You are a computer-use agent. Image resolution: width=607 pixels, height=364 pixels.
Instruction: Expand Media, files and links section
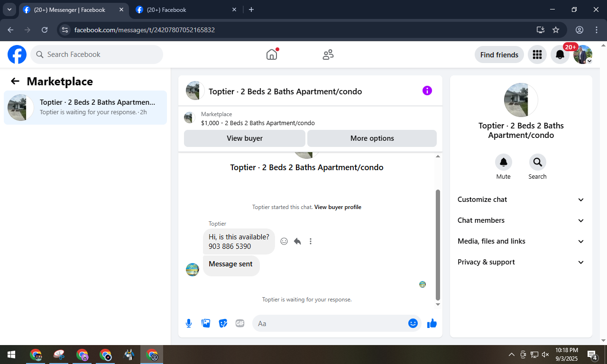(x=521, y=241)
